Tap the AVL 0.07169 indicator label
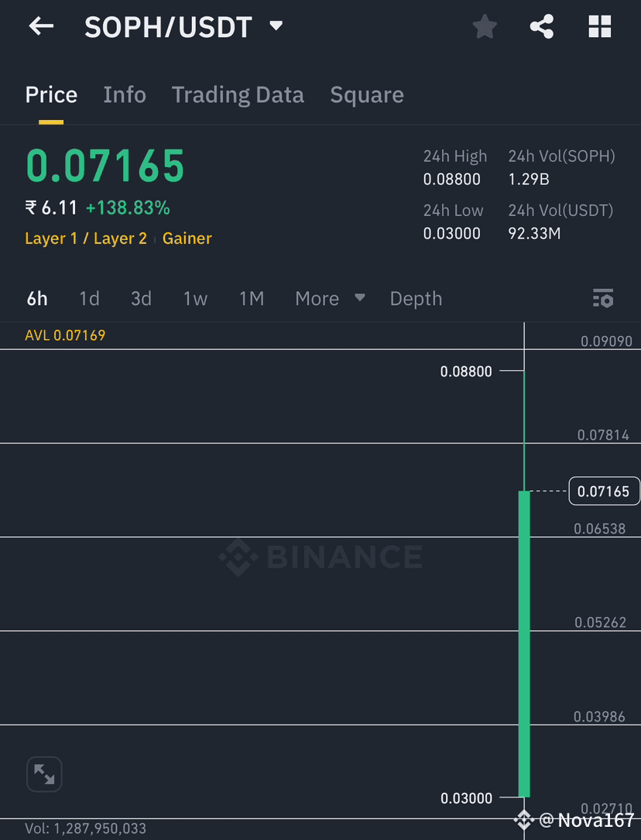Image resolution: width=641 pixels, height=840 pixels. point(65,335)
